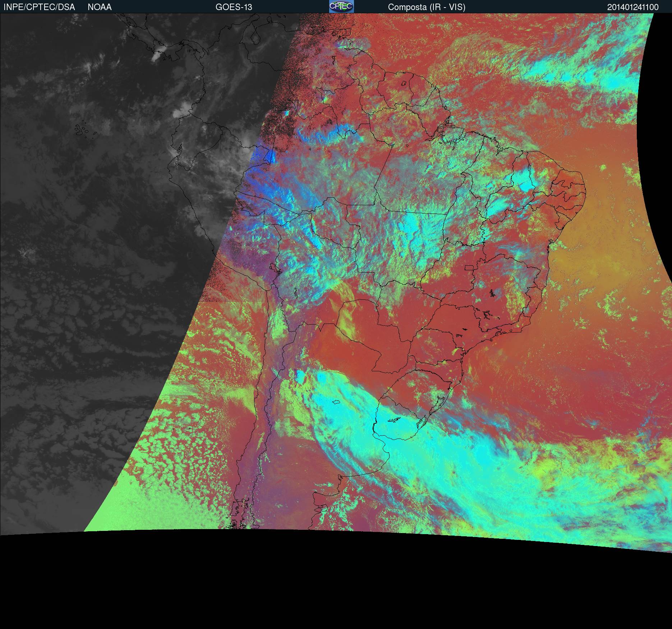Click the INPE/CPTEC/DSA header label
This screenshot has width=672, height=629.
(39, 7)
